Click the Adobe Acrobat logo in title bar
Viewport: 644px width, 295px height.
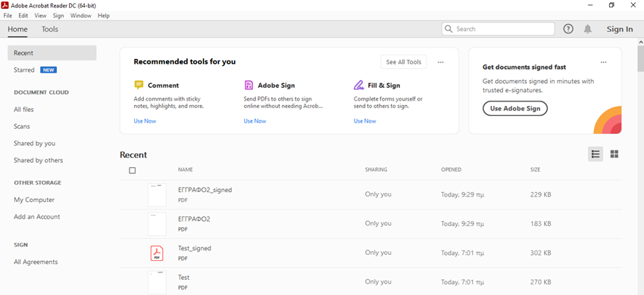[x=5, y=5]
